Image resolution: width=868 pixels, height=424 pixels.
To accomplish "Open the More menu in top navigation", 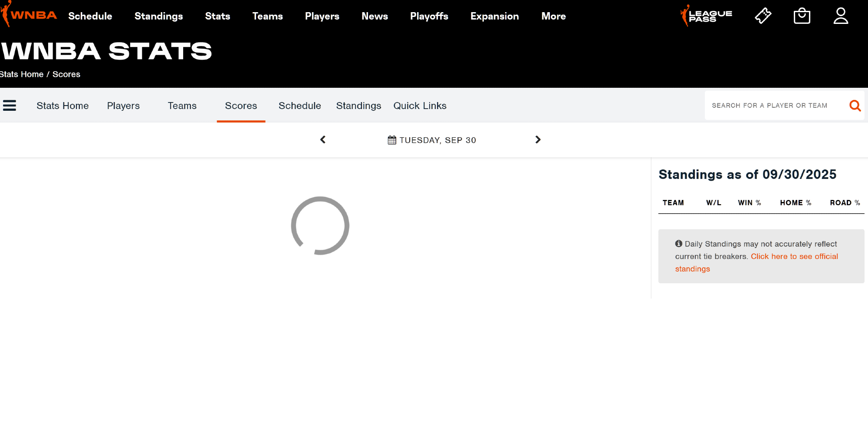I will [x=553, y=16].
